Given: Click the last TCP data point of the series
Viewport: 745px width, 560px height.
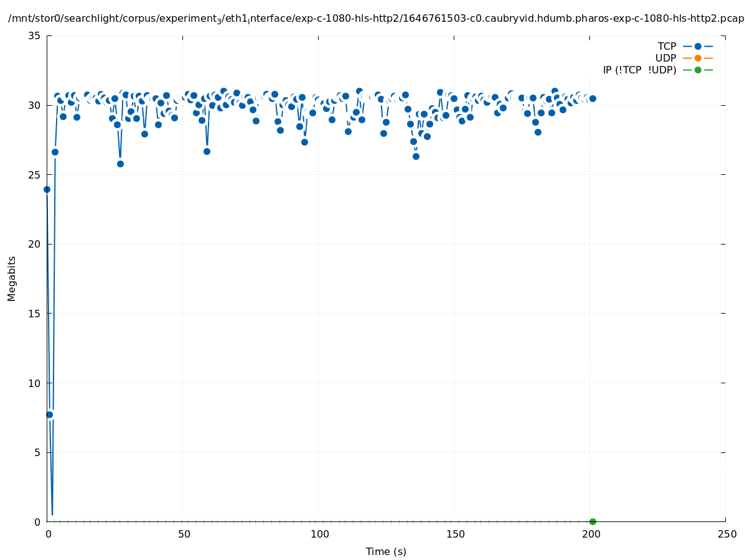Looking at the screenshot, I should tap(593, 98).
